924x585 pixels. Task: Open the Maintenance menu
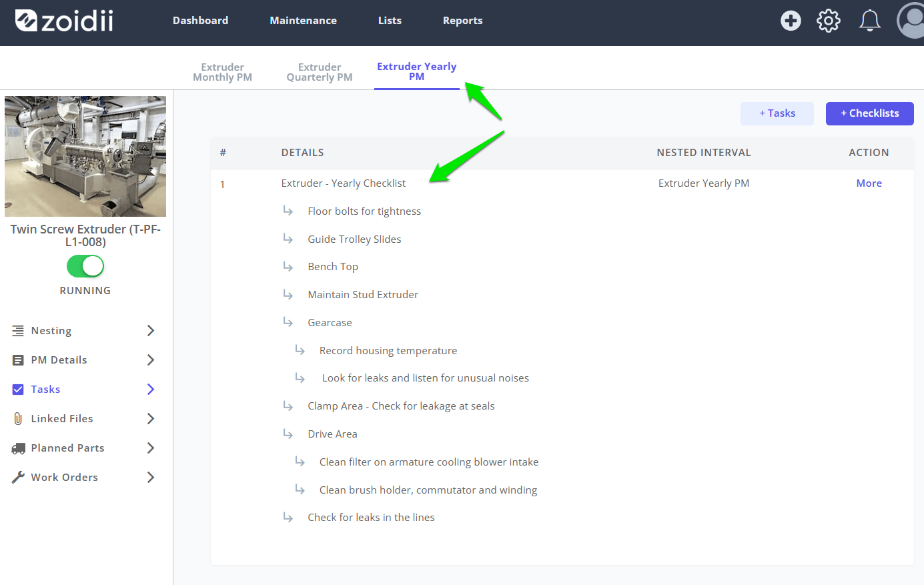coord(303,21)
